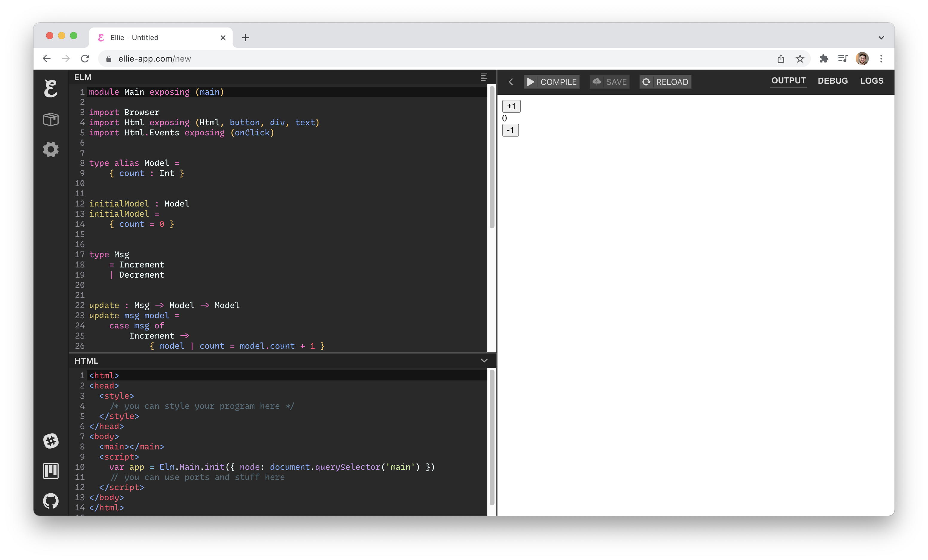The image size is (928, 560).
Task: Click the Ellie logo icon in sidebar
Action: pos(51,89)
